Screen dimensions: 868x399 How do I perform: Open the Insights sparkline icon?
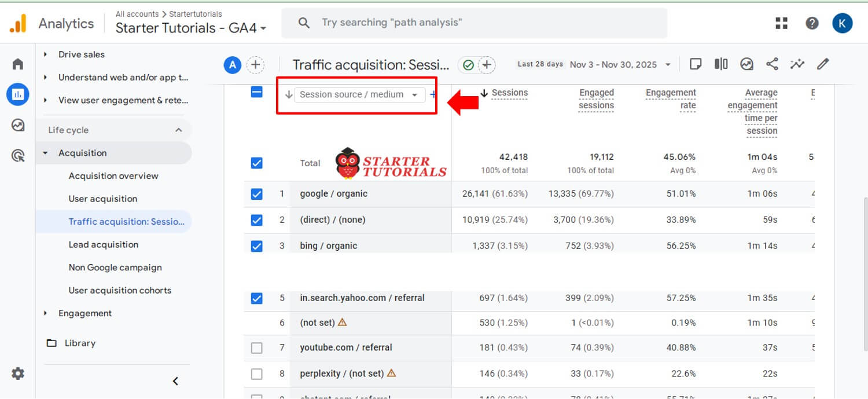pyautogui.click(x=797, y=64)
